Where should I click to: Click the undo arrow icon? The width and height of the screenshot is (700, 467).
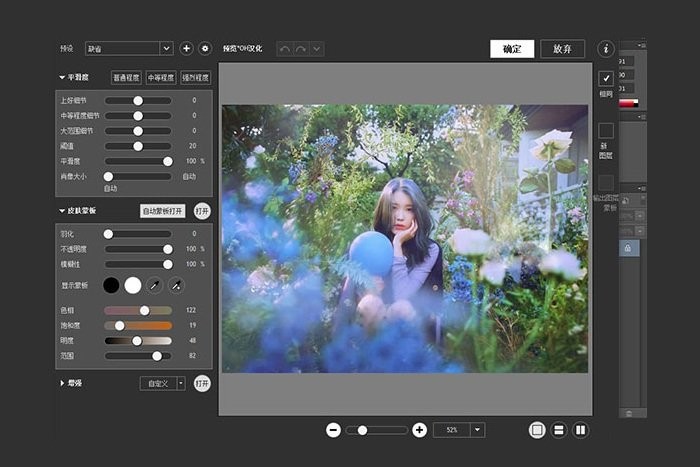pyautogui.click(x=285, y=48)
